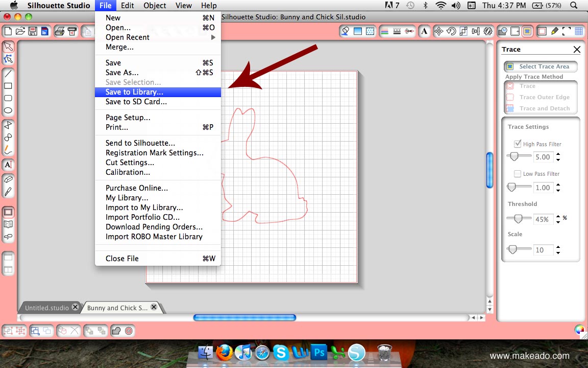Screen dimensions: 588x368
Task: Open the Fill Gradient panel
Action: (358, 31)
